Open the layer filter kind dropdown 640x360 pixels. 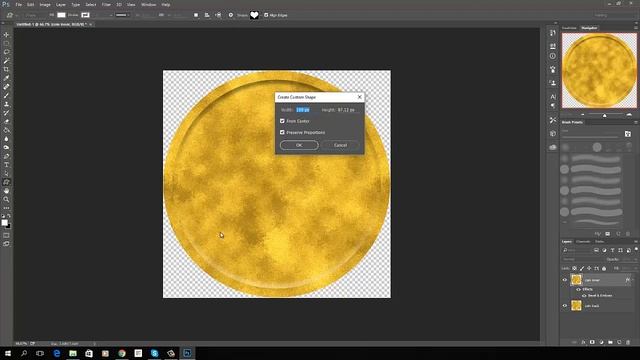(576, 250)
